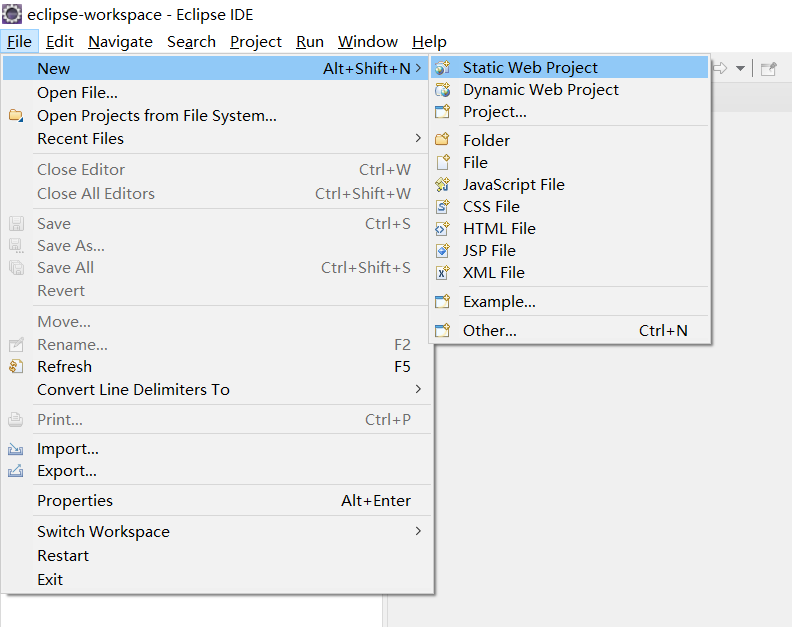Select Restart in the File menu
Screen dimensions: 792x627
tap(63, 555)
